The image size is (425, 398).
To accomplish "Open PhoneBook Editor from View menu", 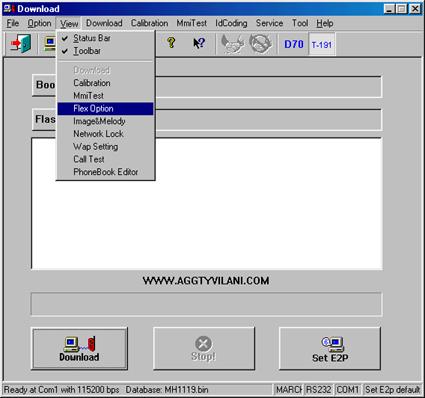I will (x=105, y=172).
